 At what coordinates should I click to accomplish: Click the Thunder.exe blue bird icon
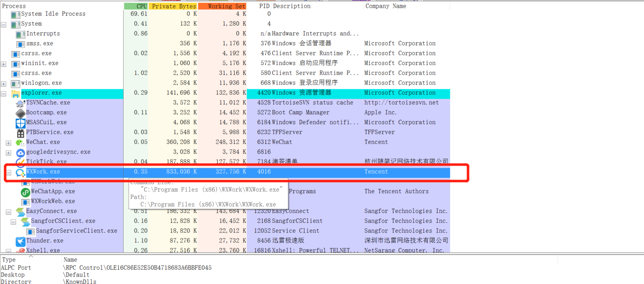20,241
